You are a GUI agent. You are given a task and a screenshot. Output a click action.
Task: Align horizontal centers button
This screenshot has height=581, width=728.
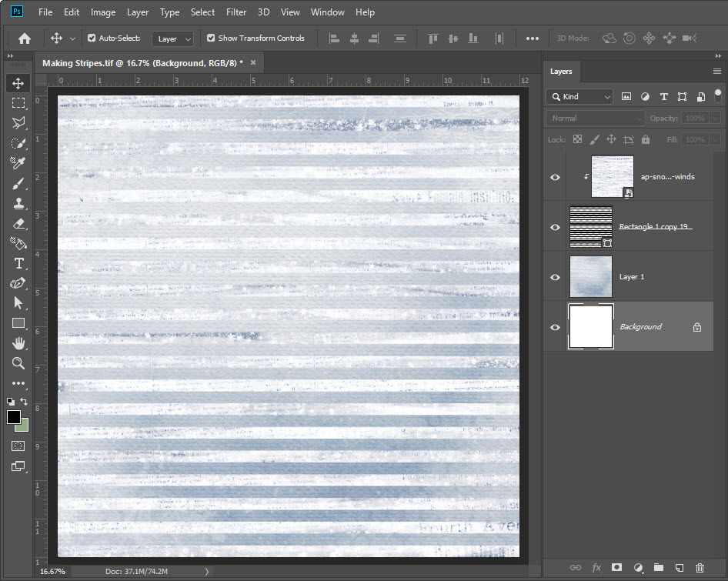coord(354,38)
